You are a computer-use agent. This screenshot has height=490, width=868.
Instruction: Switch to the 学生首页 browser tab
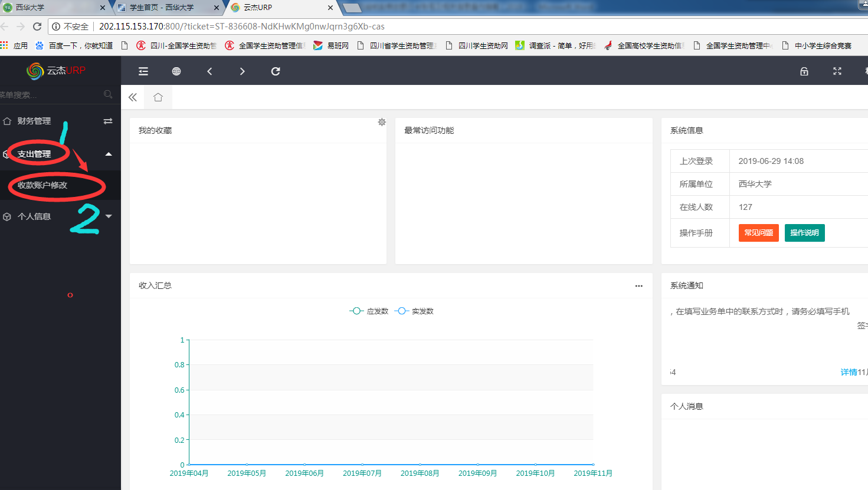162,8
